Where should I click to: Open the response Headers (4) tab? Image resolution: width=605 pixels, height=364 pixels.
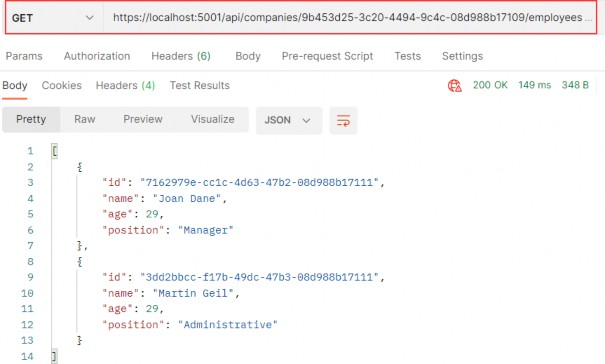coord(125,85)
